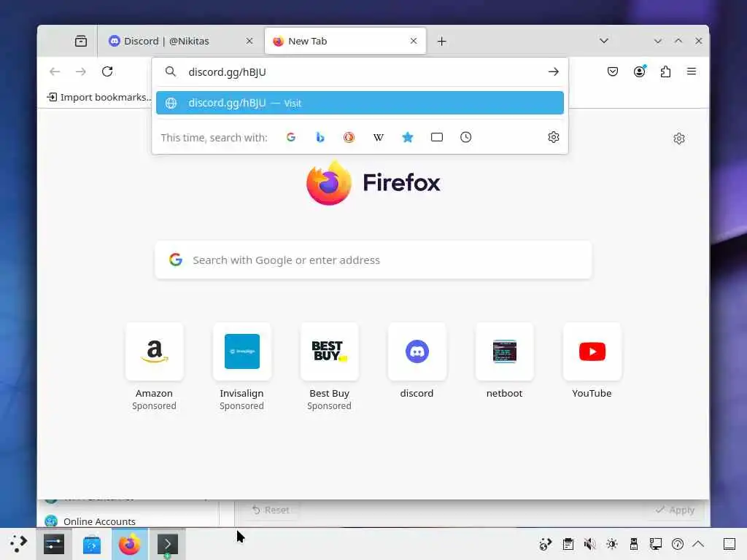Viewport: 747px width, 560px height.
Task: Open Firefox account menu
Action: point(639,71)
